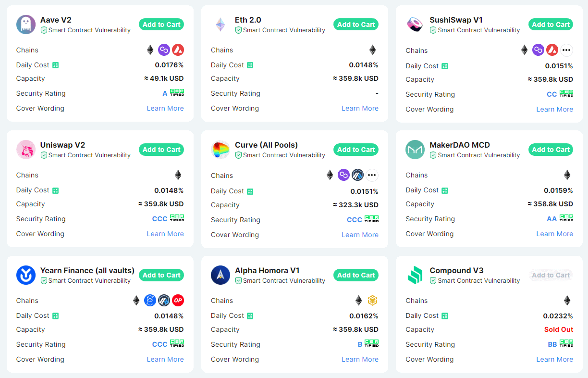Click Avalanche chain icon on Aave V2

[x=178, y=50]
